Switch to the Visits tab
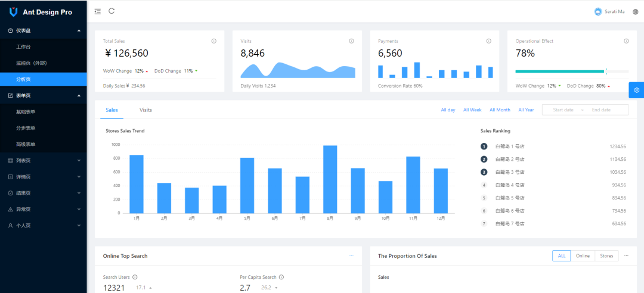 coord(145,110)
